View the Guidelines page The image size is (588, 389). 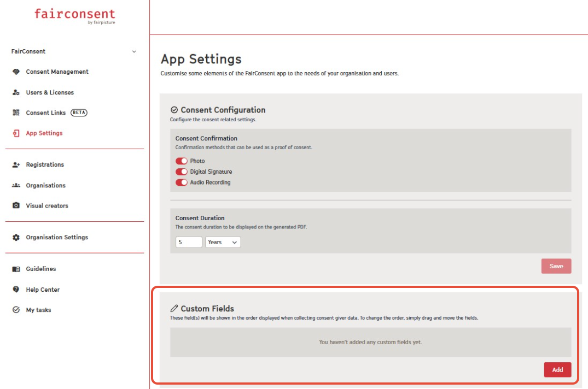click(x=41, y=269)
